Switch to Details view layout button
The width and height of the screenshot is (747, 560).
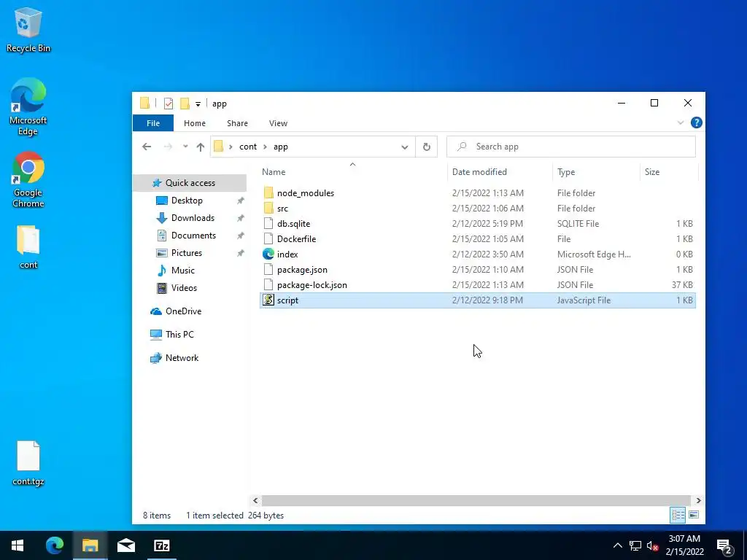point(678,515)
